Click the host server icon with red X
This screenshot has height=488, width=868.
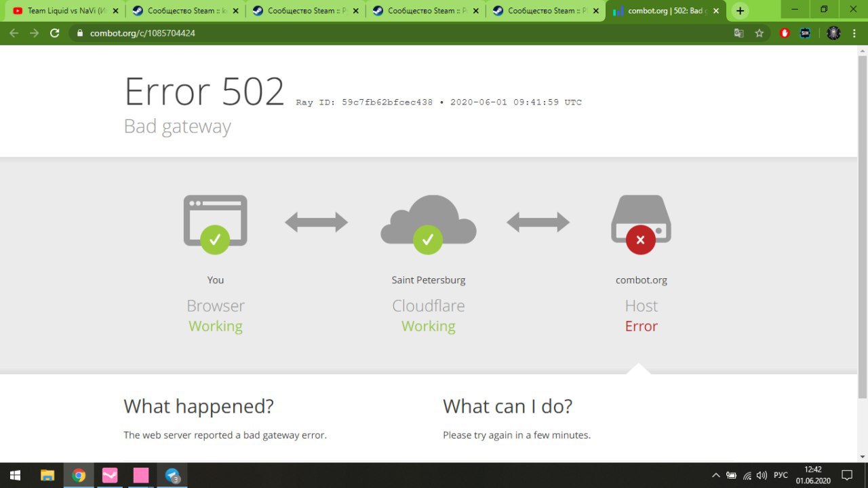coord(641,224)
